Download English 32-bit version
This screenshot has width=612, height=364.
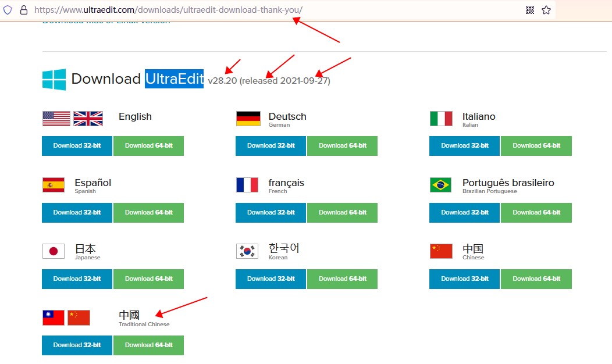pyautogui.click(x=77, y=146)
